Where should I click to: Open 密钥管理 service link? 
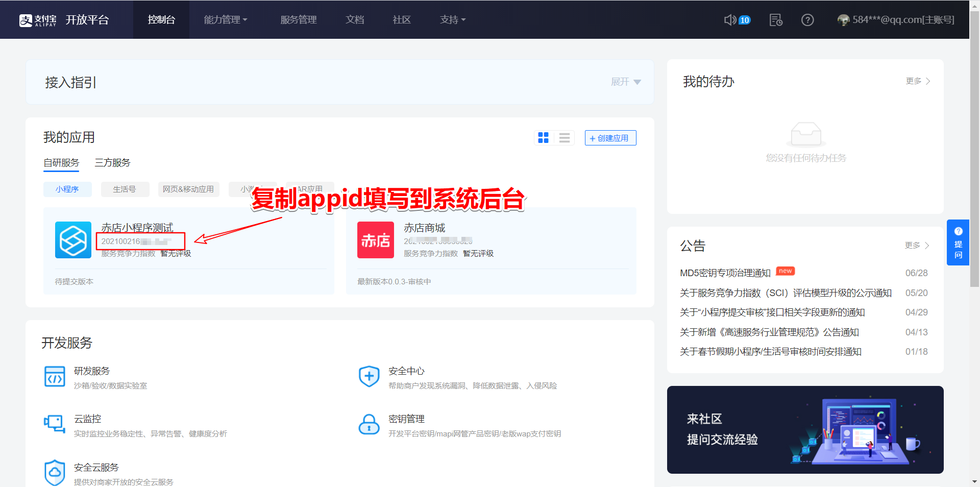pos(406,419)
